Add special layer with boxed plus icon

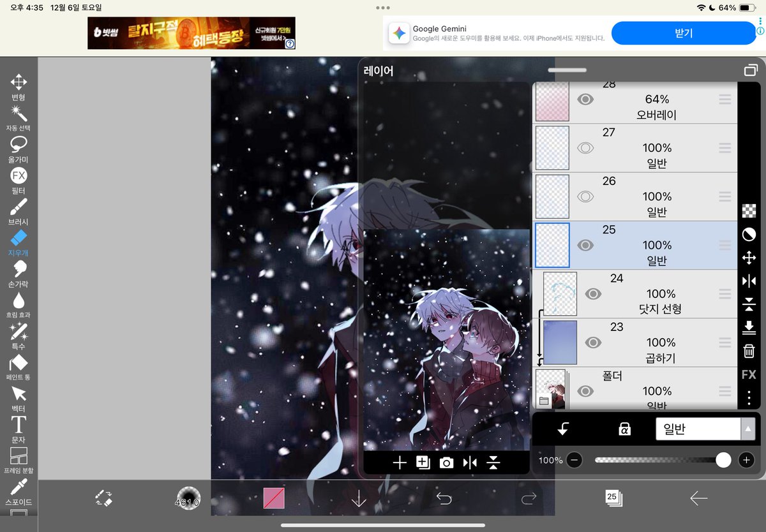pyautogui.click(x=423, y=463)
